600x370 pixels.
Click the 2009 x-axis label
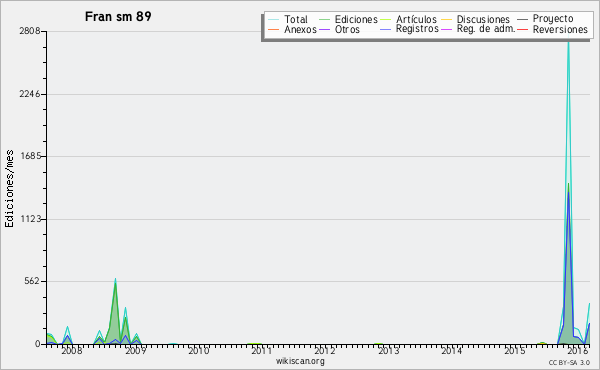[135, 351]
